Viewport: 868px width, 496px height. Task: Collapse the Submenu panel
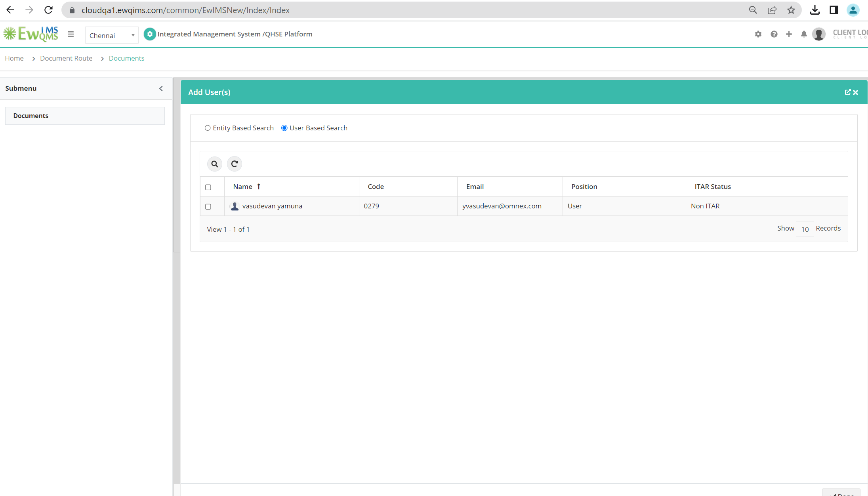coord(161,88)
